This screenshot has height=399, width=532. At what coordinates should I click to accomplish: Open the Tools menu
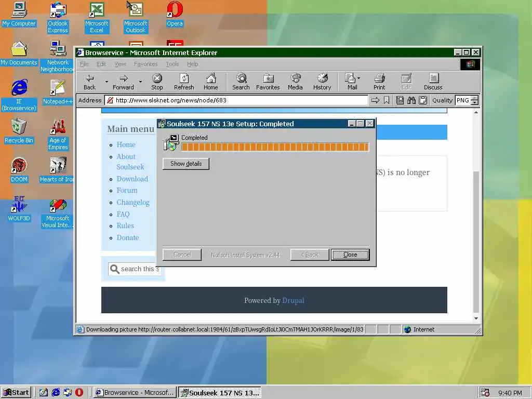pos(172,64)
